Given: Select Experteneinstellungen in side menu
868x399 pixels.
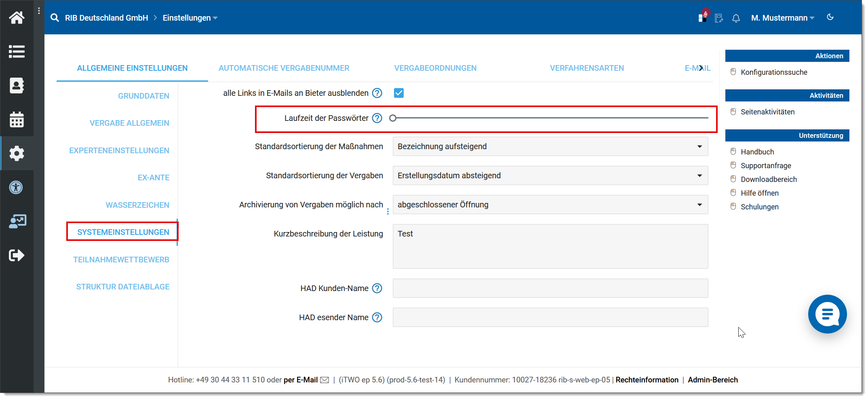Looking at the screenshot, I should tap(119, 151).
